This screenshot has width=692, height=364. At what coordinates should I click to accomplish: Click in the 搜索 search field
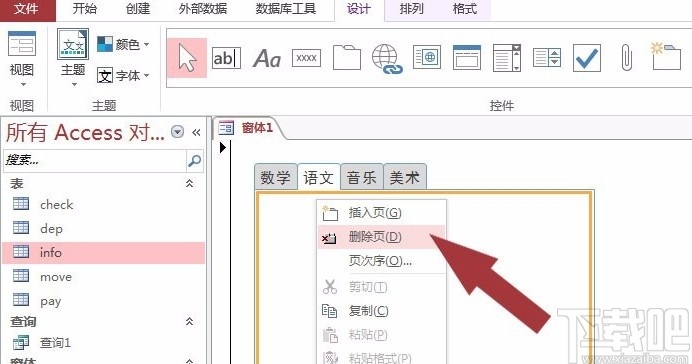[x=95, y=160]
